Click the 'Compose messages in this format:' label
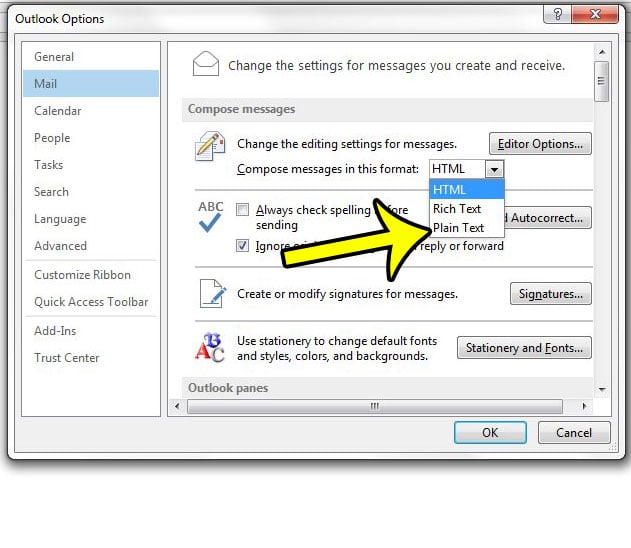Image resolution: width=631 pixels, height=548 pixels. [x=328, y=169]
